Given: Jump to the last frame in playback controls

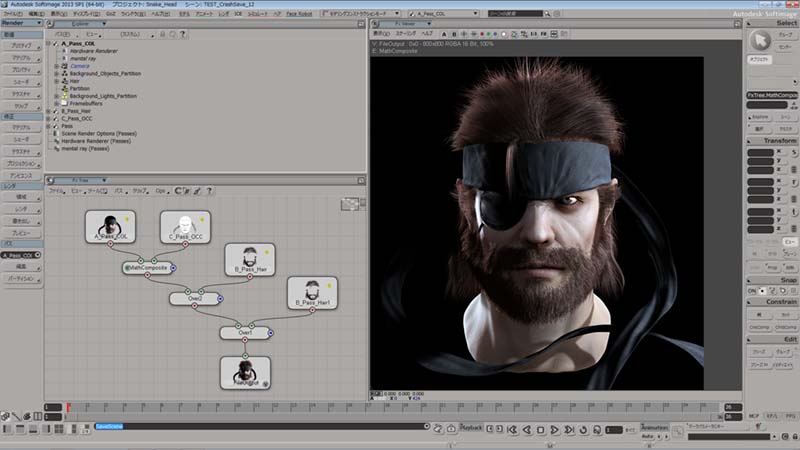Looking at the screenshot, I should click(569, 430).
